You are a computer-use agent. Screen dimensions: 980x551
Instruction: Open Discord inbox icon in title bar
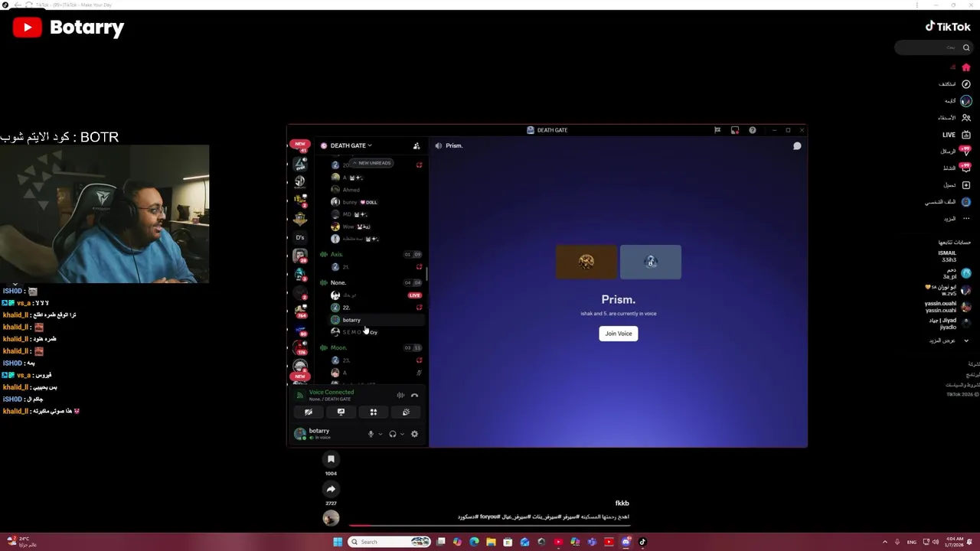(734, 130)
